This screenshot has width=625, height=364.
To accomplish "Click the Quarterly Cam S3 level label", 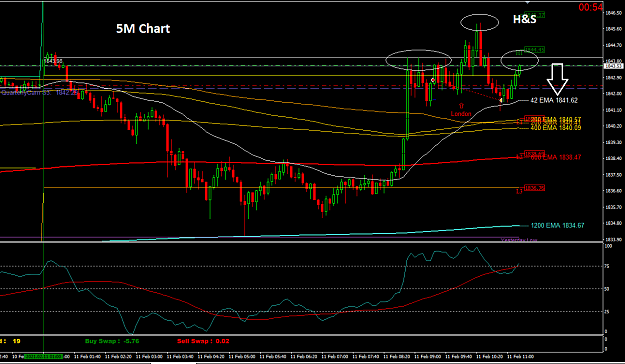I will pyautogui.click(x=39, y=92).
